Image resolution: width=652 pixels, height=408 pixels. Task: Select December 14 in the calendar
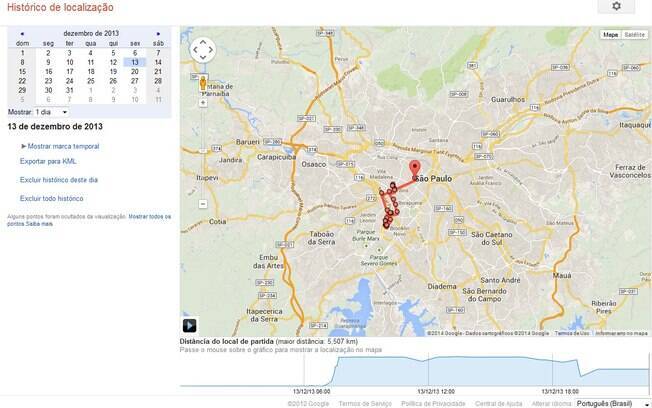[158, 62]
